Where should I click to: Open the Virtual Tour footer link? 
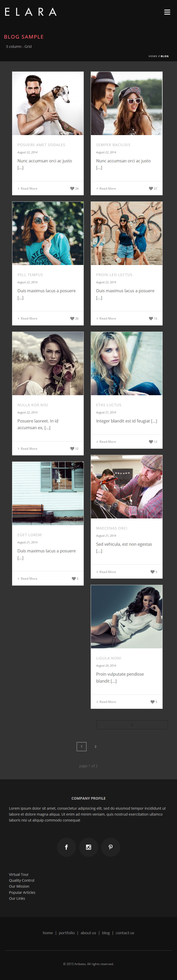click(19, 874)
